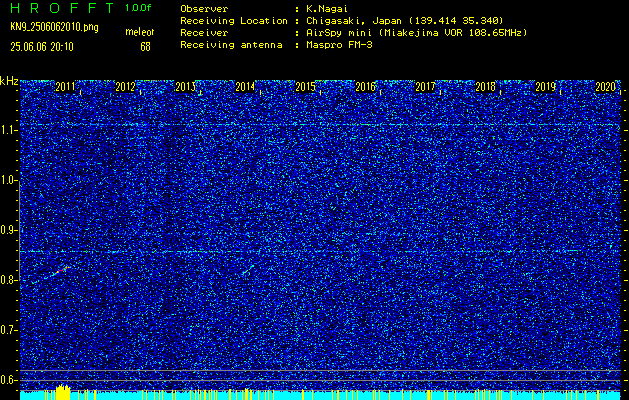Screen dimensions: 629x400
Task: Click the 'meteor' label above the count
Action: pos(140,32)
